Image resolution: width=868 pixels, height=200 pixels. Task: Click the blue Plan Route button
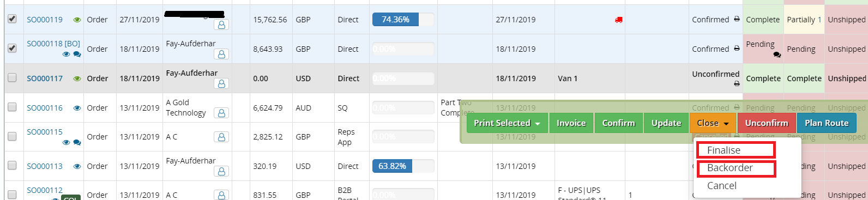[x=827, y=123]
